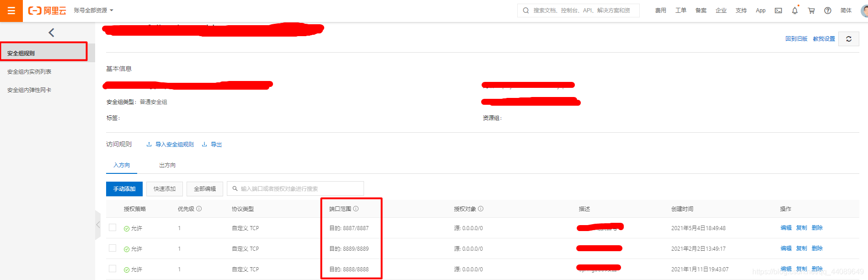Open 安全组内弹性网卡 in sidebar
The height and width of the screenshot is (280, 868).
29,90
